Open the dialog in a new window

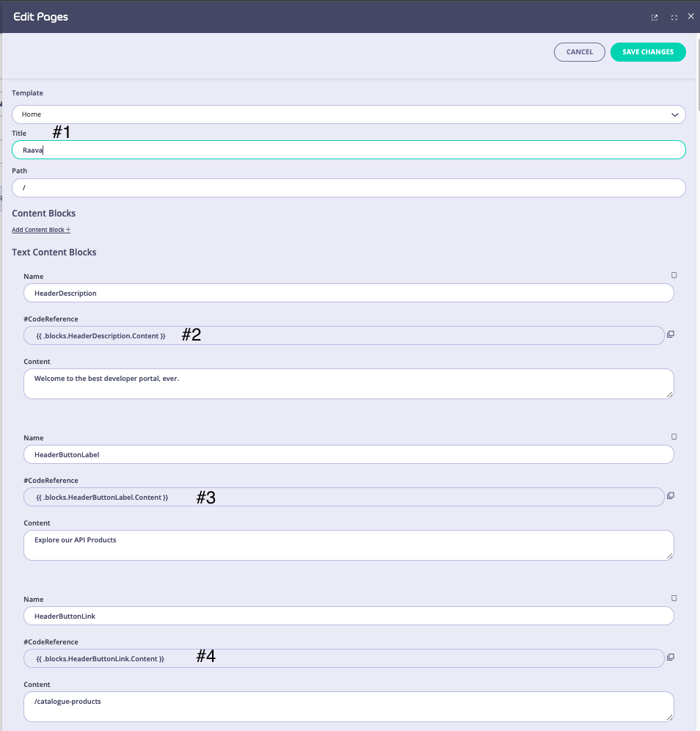point(653,17)
